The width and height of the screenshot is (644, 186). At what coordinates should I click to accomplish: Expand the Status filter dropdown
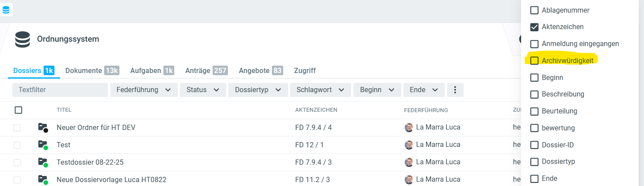[203, 90]
